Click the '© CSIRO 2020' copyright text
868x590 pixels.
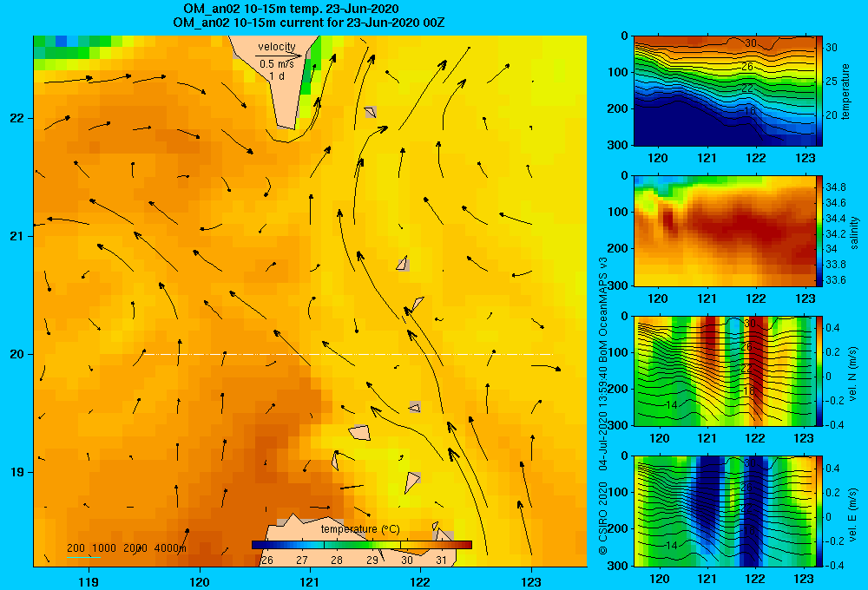pos(603,518)
